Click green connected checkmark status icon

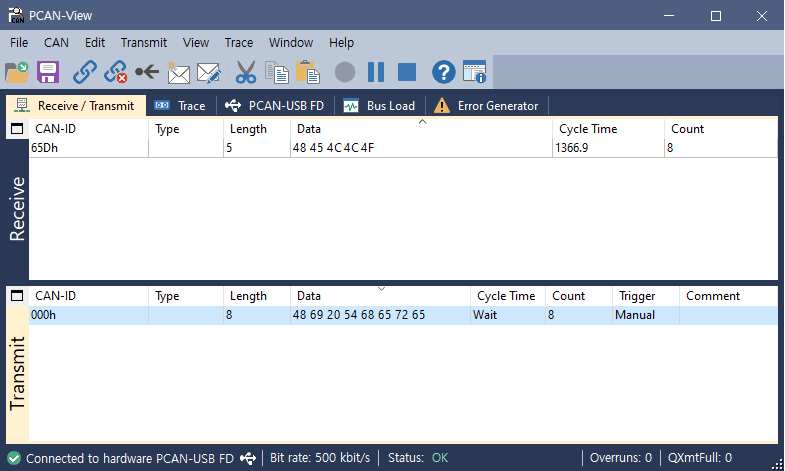(x=14, y=458)
